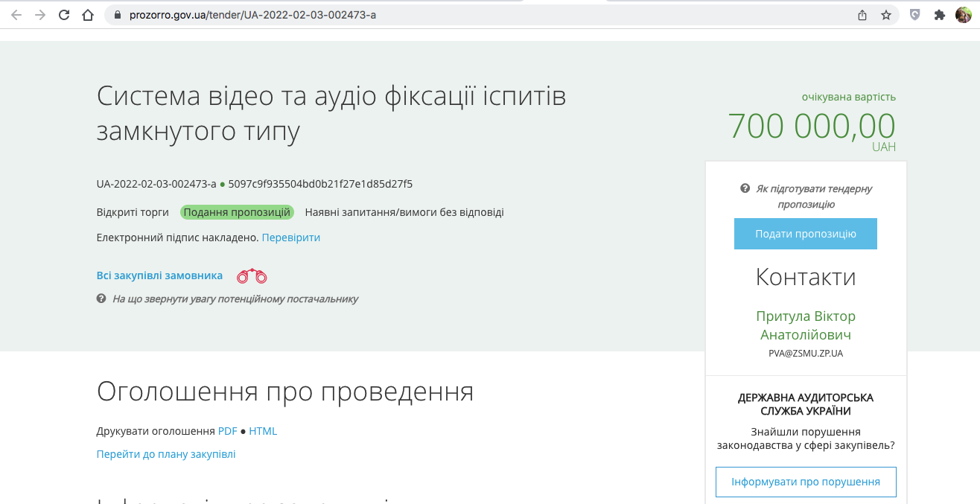This screenshot has height=504, width=980.
Task: Click the share icon in the address bar
Action: click(x=862, y=13)
